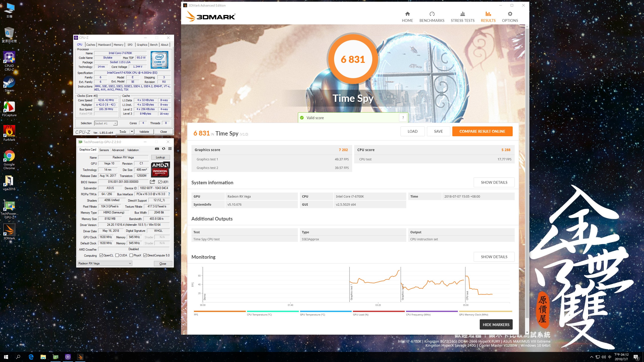Click the Close button in GPU-Z
The image size is (644, 362).
pos(163,263)
